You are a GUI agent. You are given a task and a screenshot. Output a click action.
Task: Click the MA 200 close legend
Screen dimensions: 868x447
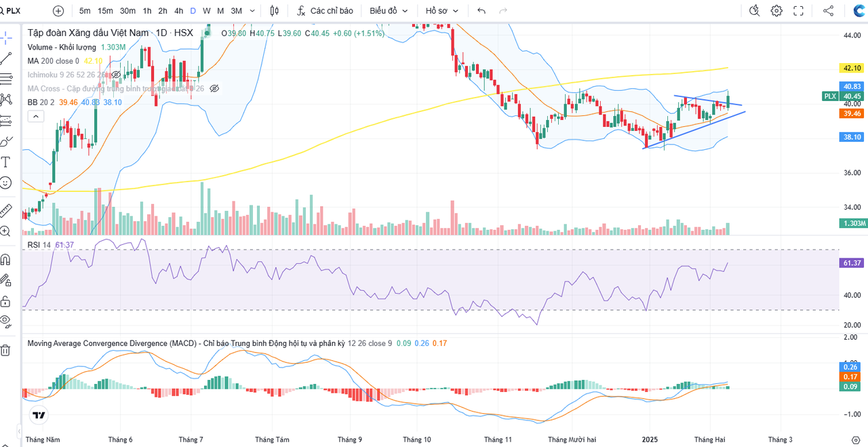(x=53, y=61)
